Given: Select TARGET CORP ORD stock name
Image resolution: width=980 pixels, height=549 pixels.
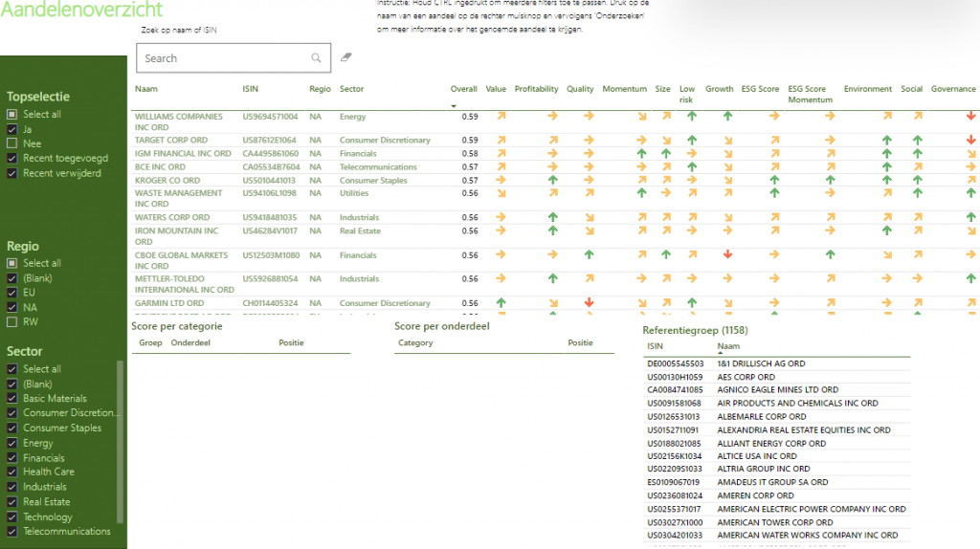Looking at the screenshot, I should click(171, 141).
